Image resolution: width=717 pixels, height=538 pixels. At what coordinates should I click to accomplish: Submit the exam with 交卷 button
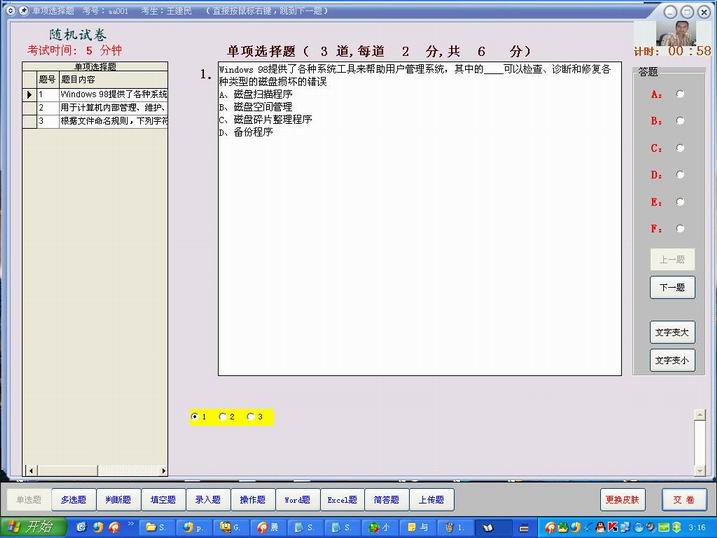[684, 500]
